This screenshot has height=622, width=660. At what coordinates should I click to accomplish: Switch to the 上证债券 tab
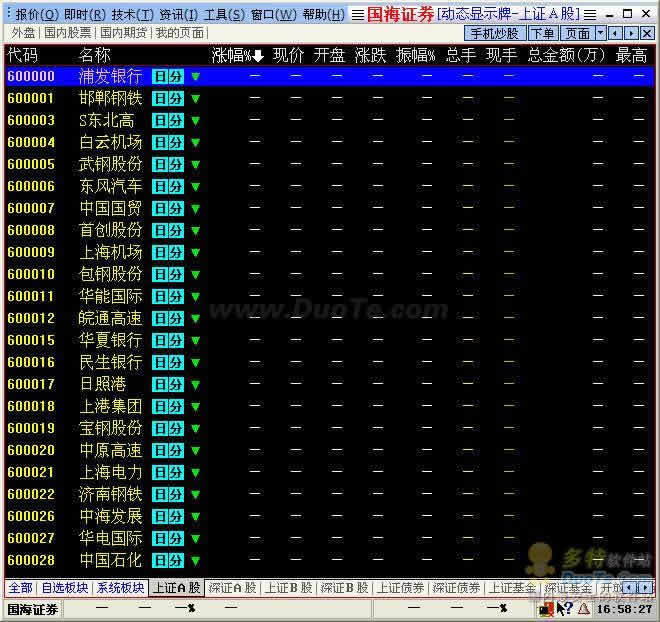[400, 587]
